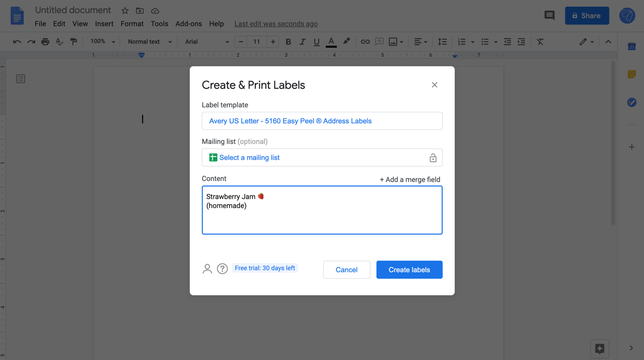
Task: Toggle bold formatting
Action: coord(288,42)
